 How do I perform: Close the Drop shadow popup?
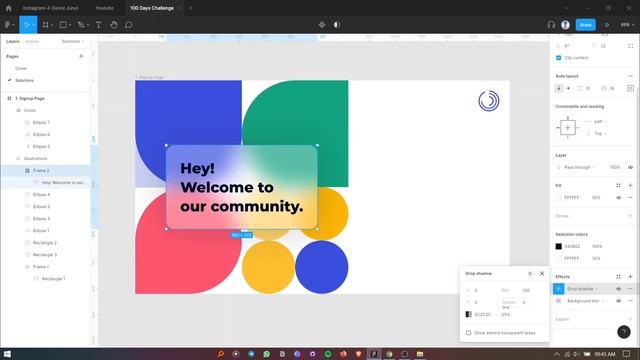tap(542, 273)
